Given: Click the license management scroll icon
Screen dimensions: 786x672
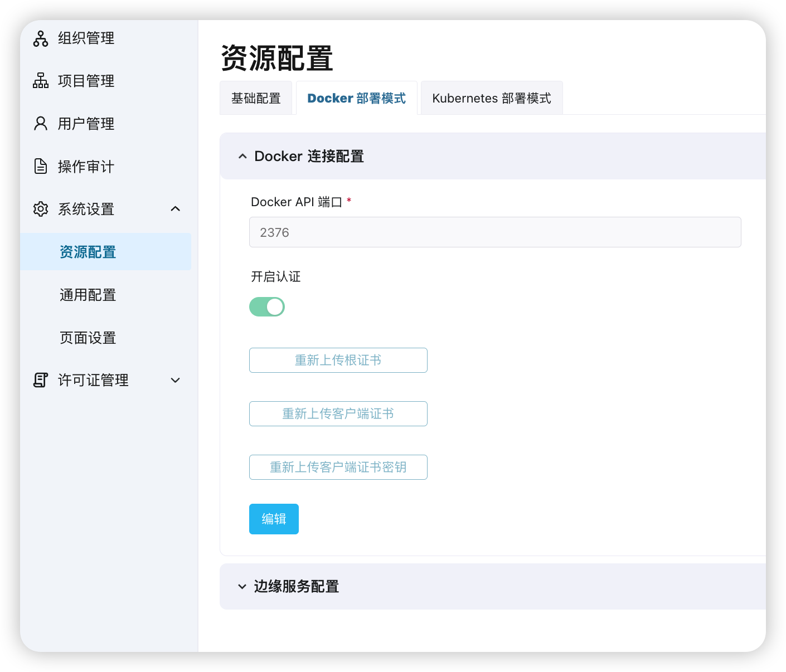Looking at the screenshot, I should [41, 380].
